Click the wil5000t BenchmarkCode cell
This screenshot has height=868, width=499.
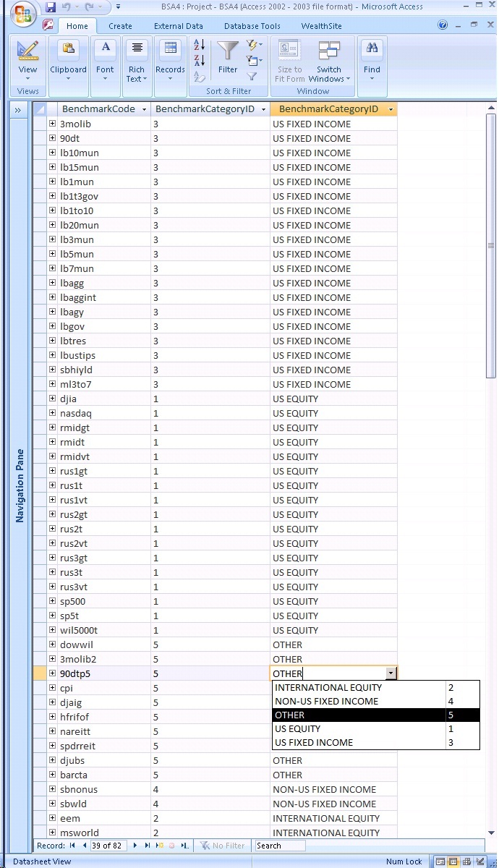point(103,630)
